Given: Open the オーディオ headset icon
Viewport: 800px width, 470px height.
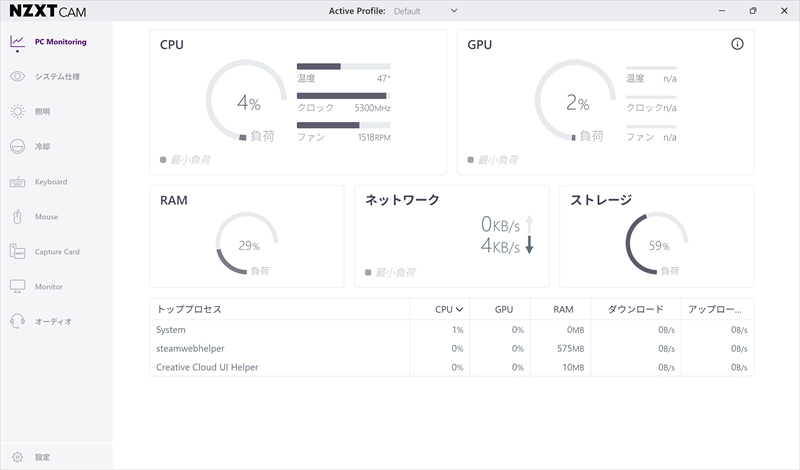Looking at the screenshot, I should click(x=17, y=322).
